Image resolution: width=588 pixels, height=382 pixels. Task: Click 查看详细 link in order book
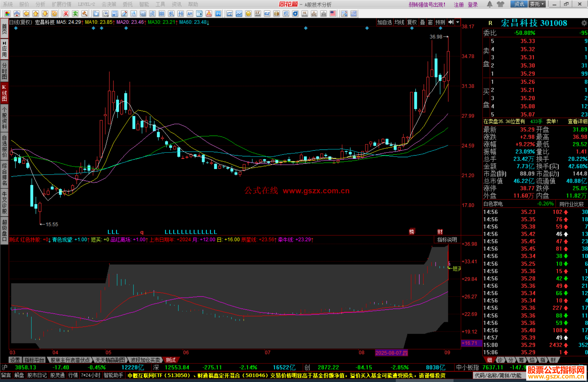coord(577,122)
